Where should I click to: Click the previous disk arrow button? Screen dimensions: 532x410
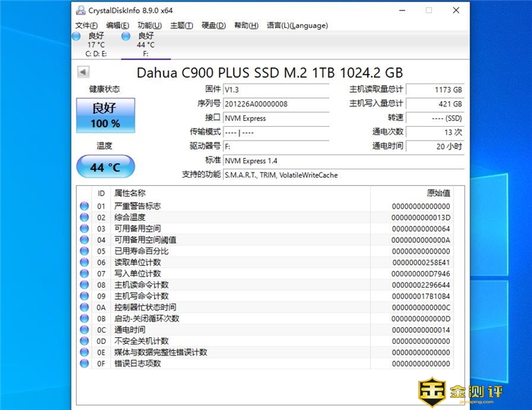tap(83, 72)
